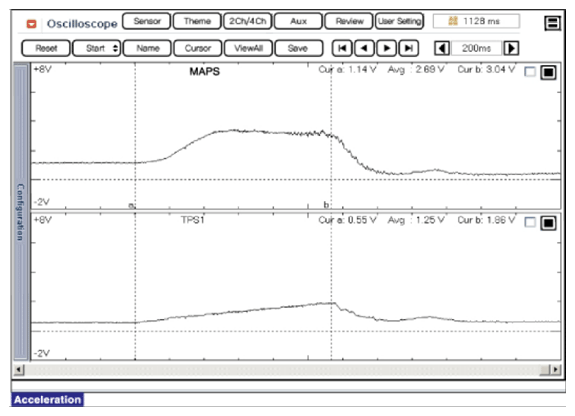Click the Reset button
Viewport: 575px width, 416px height.
(46, 48)
